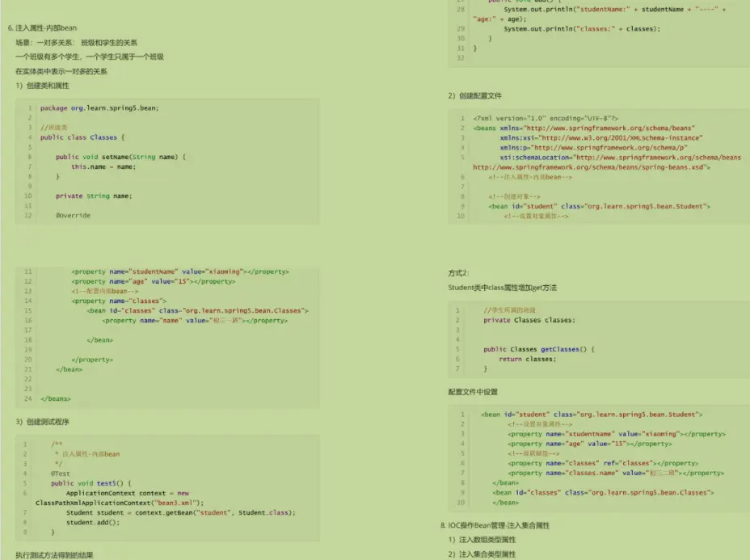Click the println "classes:" code line
Screen dimensions: 750x560
pos(582,29)
